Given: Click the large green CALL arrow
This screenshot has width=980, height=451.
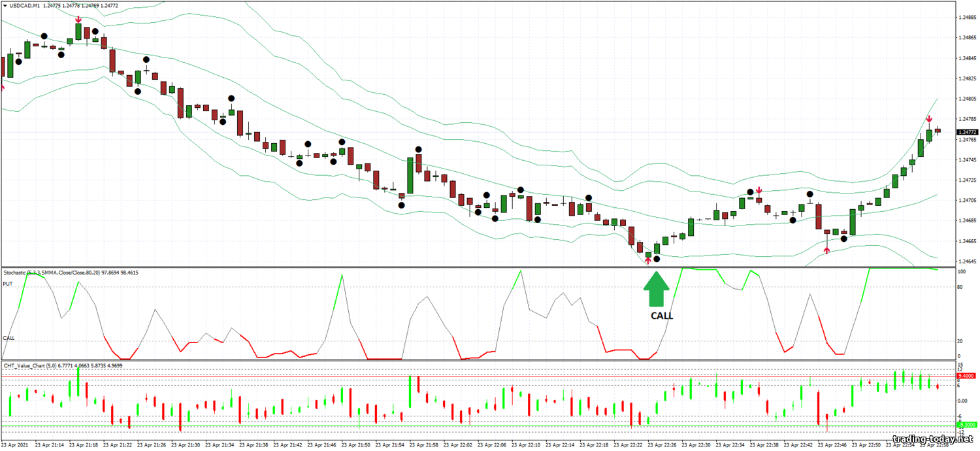Looking at the screenshot, I should point(657,288).
